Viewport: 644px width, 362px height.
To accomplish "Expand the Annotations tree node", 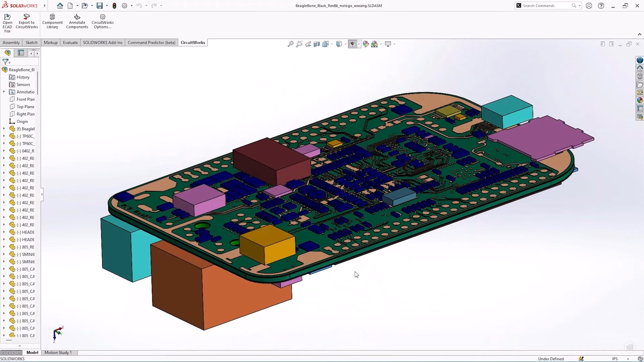I will (4, 92).
